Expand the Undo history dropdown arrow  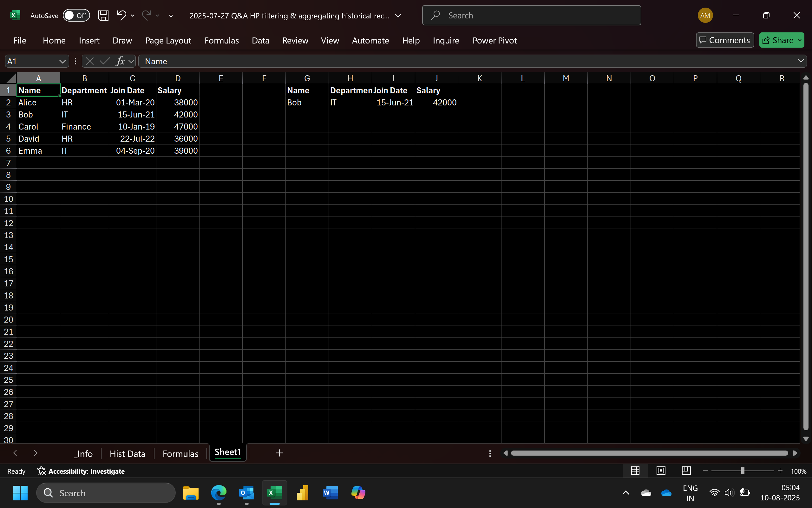(x=133, y=16)
